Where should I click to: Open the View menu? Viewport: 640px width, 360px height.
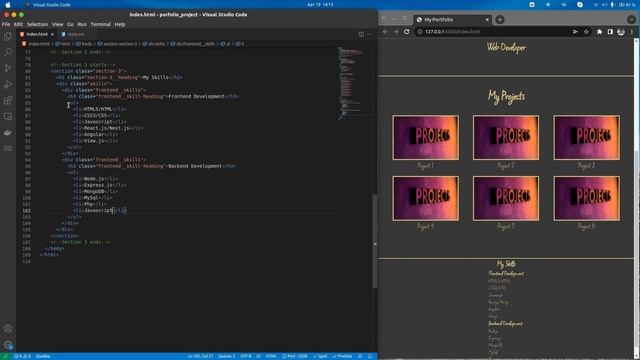coord(57,24)
